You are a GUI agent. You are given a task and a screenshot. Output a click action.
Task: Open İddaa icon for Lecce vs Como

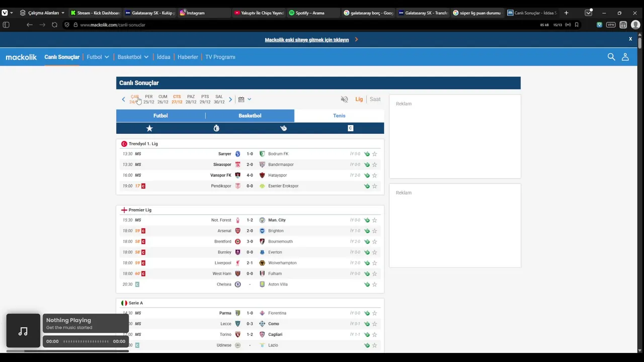(367, 324)
